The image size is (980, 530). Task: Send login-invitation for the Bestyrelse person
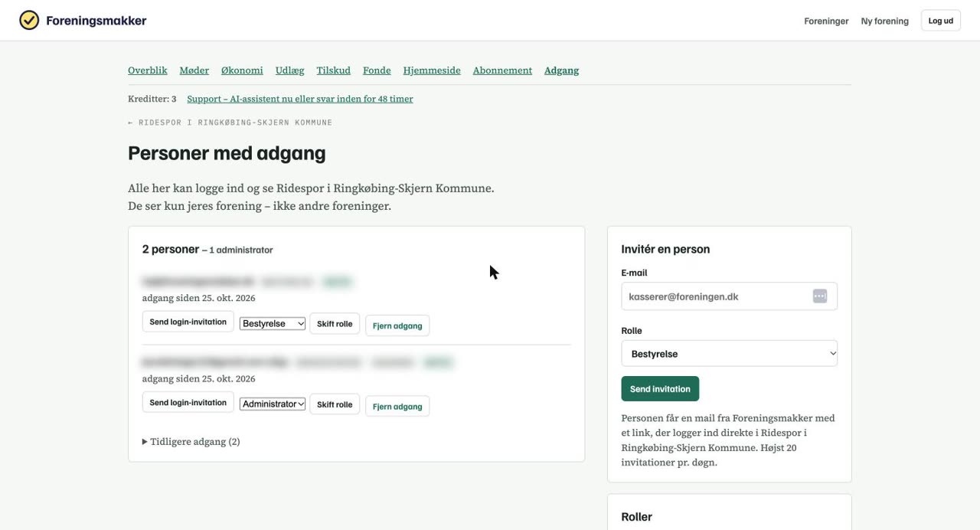tap(188, 322)
